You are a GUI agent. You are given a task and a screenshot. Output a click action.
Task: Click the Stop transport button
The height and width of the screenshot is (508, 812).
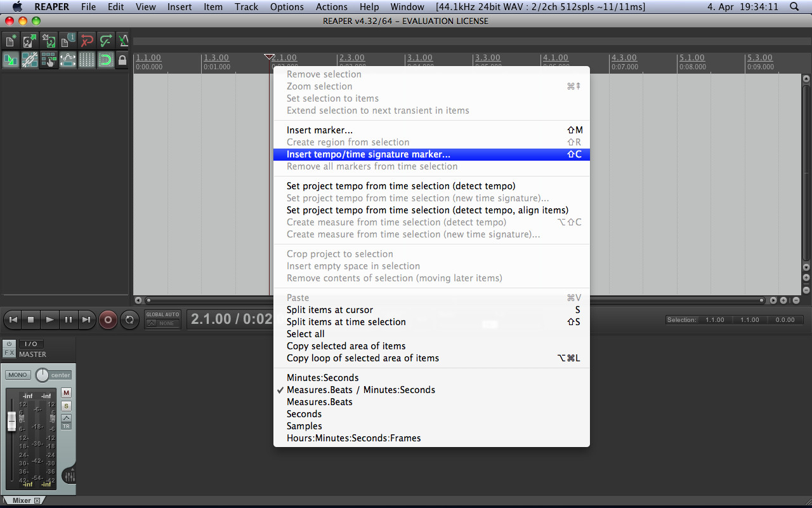coord(31,320)
